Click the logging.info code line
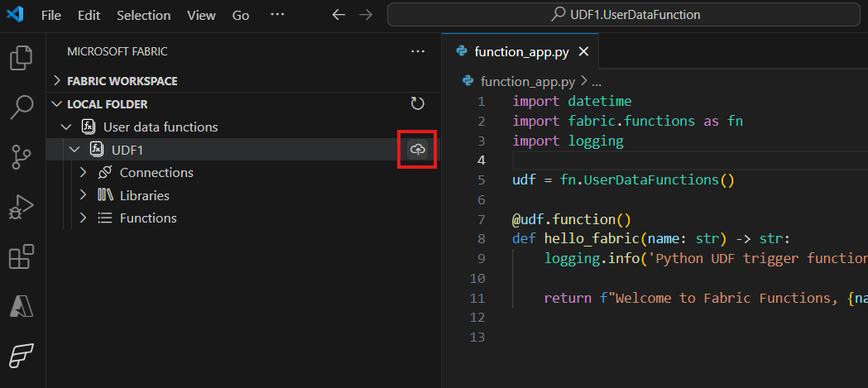This screenshot has height=388, width=868. click(x=706, y=258)
